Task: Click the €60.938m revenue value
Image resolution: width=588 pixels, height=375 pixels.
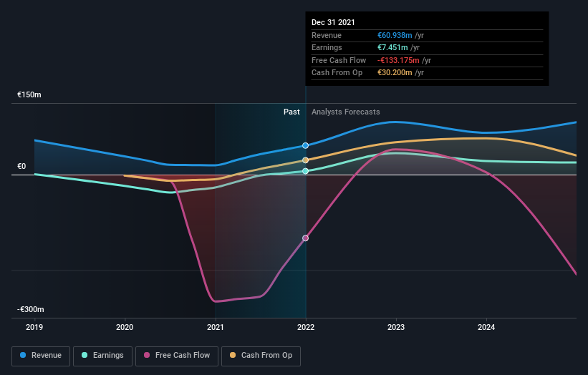Action: click(x=395, y=35)
